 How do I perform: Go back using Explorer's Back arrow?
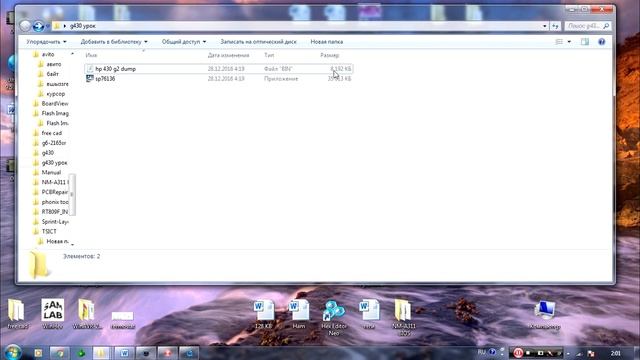click(25, 26)
